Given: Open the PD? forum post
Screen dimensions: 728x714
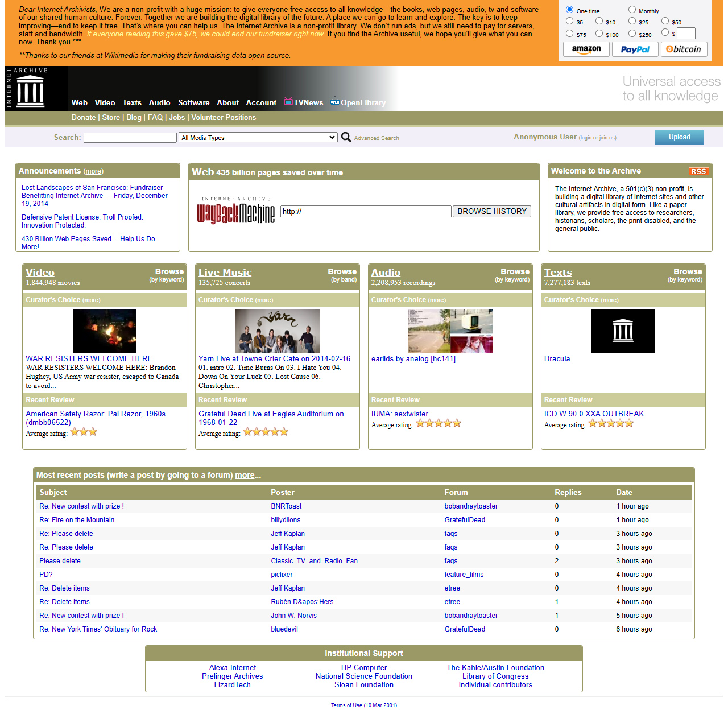Looking at the screenshot, I should 46,575.
